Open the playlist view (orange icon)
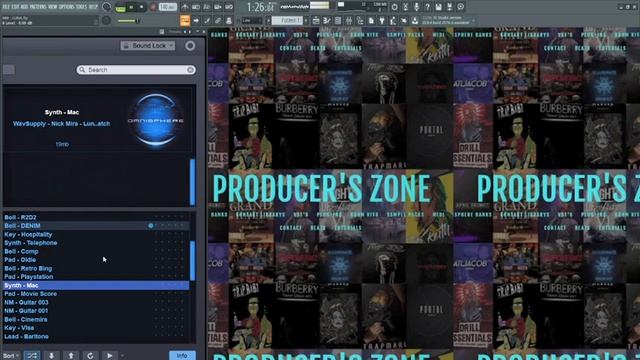Image resolution: width=640 pixels, height=360 pixels. pos(185,20)
